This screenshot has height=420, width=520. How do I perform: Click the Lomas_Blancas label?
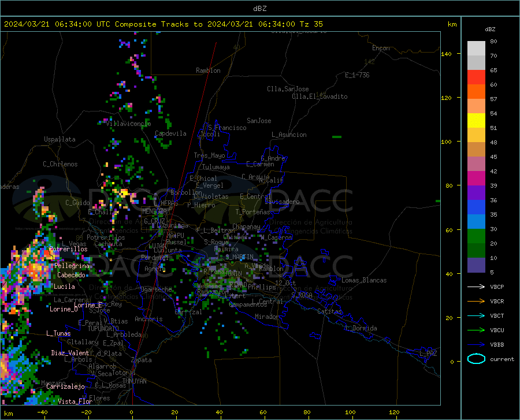click(x=364, y=280)
